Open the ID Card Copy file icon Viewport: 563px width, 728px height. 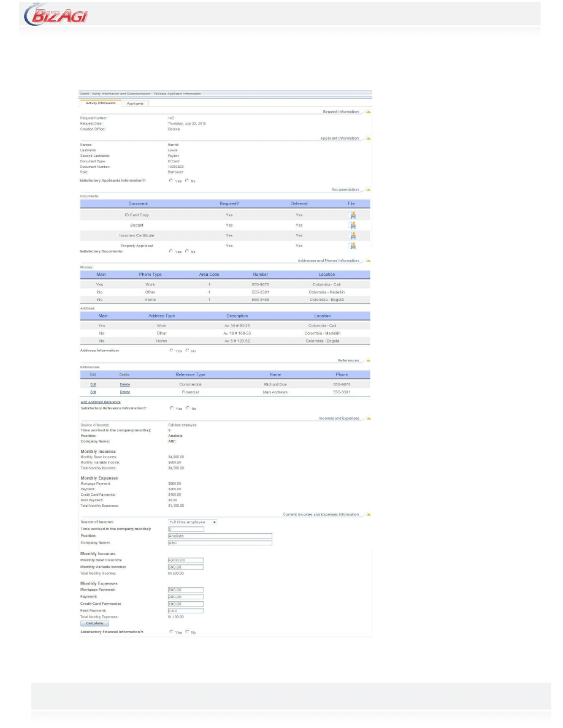(353, 215)
